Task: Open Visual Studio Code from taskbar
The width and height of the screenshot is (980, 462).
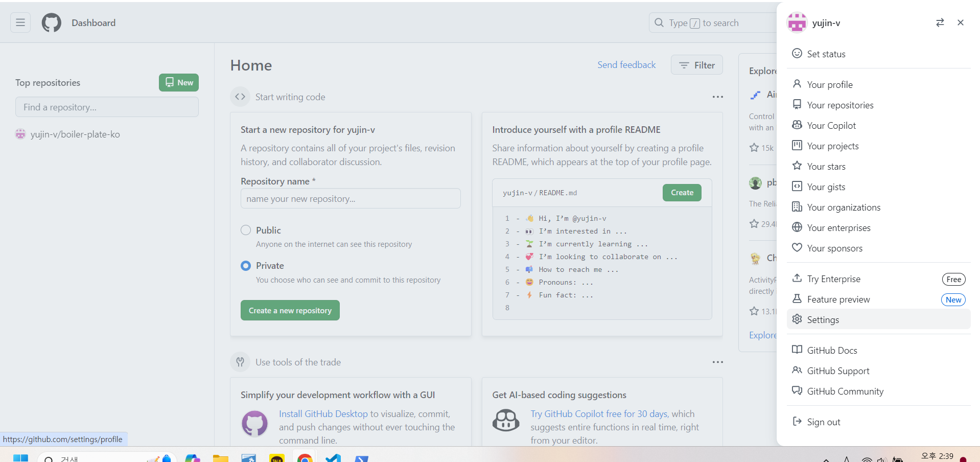Action: point(333,458)
